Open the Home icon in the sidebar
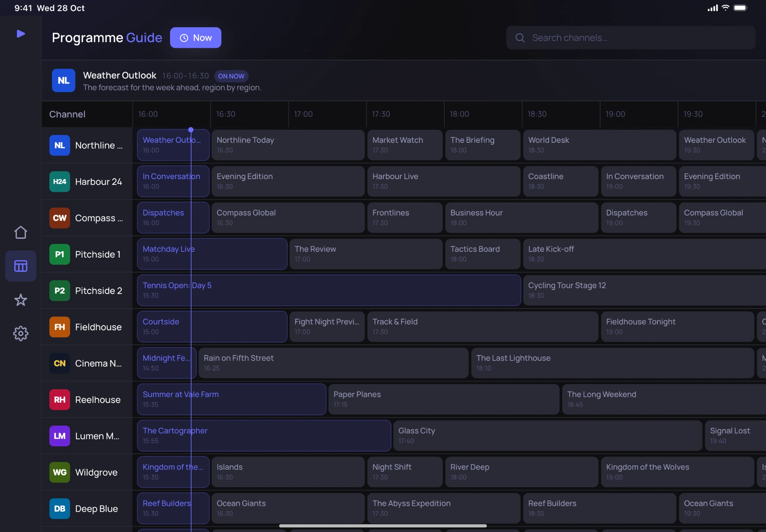Viewport: 766px width, 532px height. 21,232
